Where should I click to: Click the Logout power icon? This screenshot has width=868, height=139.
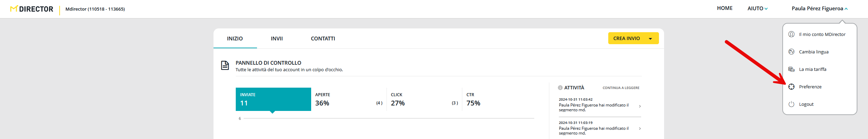click(x=791, y=104)
